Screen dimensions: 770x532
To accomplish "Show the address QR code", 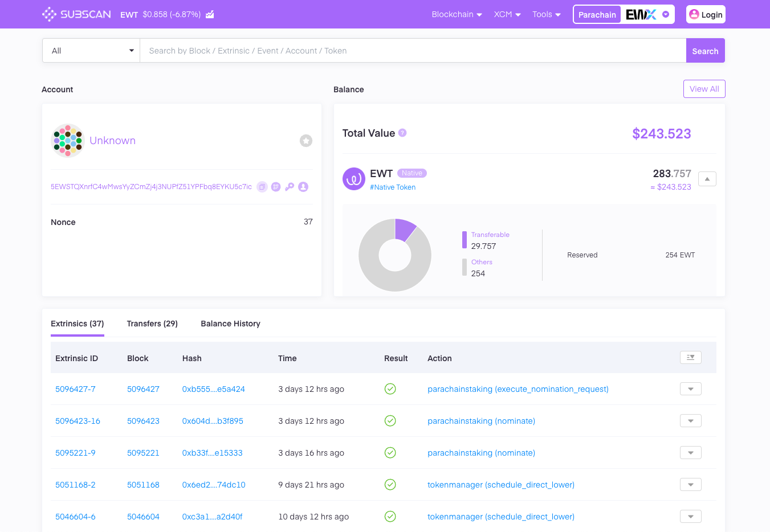I will (x=276, y=187).
